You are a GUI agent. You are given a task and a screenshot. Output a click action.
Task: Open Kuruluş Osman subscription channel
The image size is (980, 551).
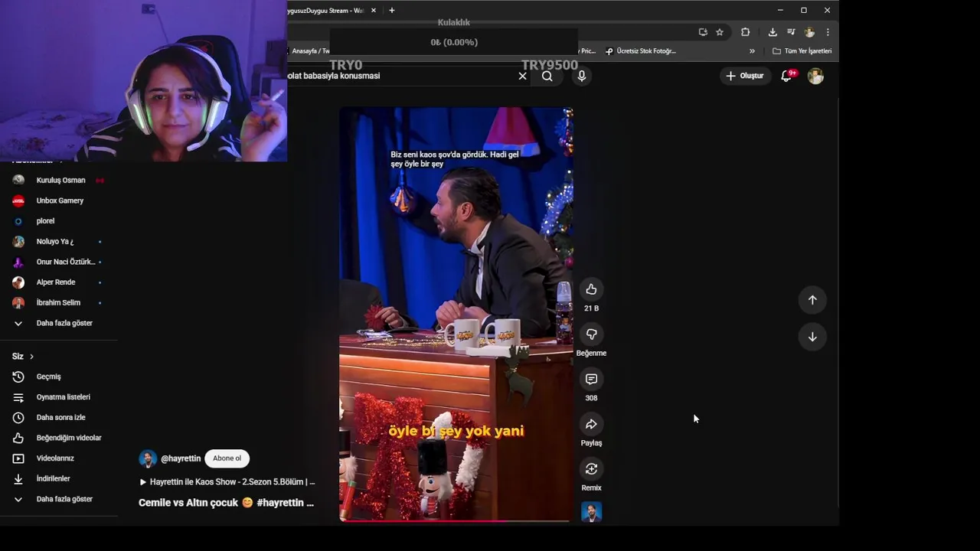(x=59, y=181)
